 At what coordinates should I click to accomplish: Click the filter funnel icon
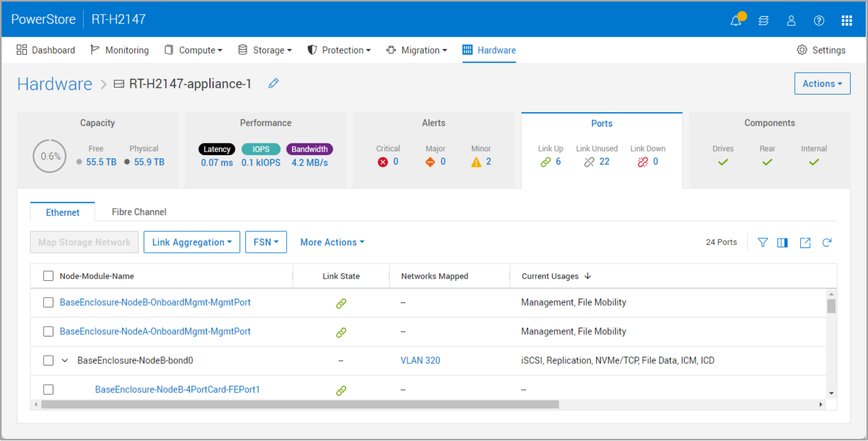[763, 243]
